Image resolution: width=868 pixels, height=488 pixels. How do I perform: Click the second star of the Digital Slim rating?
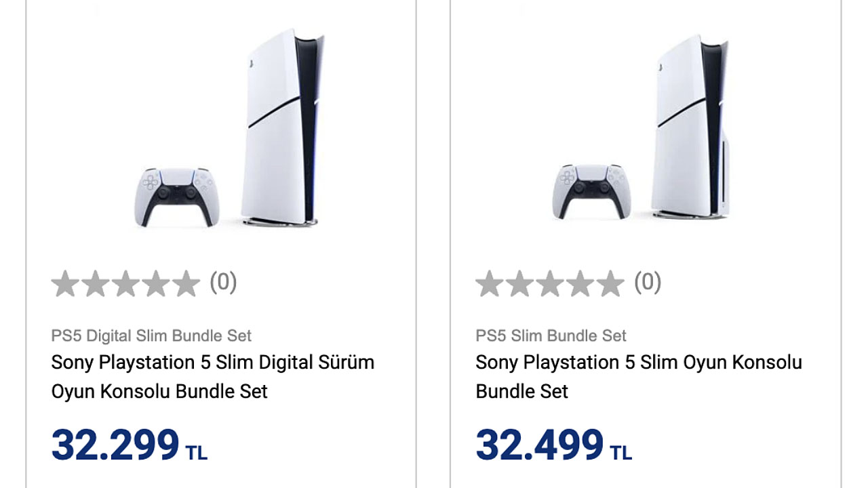(x=96, y=284)
